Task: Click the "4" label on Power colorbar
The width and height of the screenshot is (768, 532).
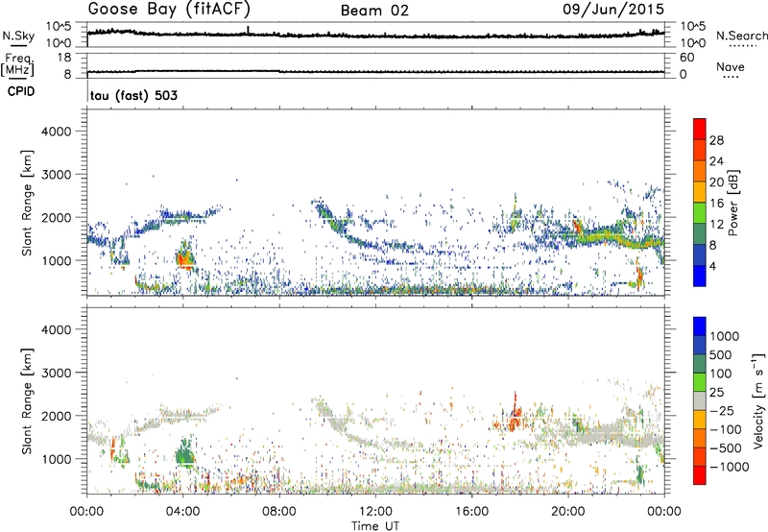Action: click(712, 267)
